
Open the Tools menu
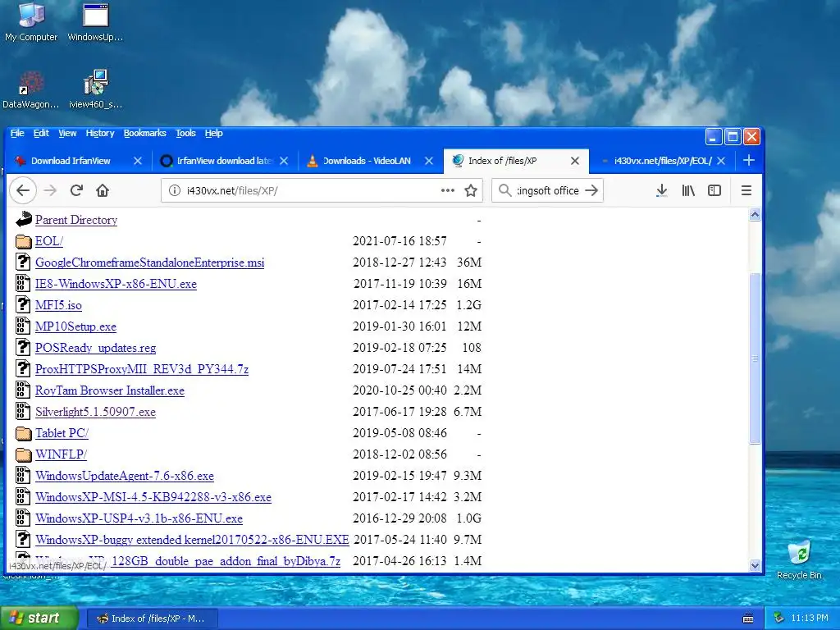[185, 133]
